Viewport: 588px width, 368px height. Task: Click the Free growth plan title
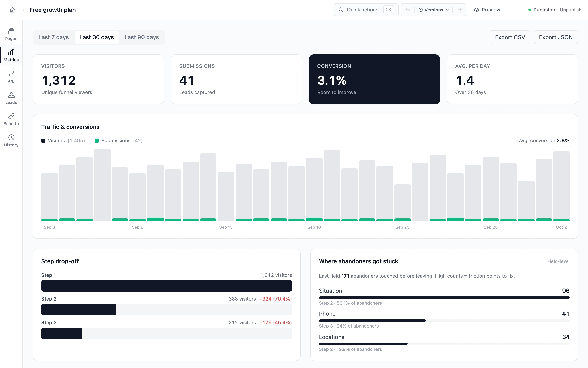pos(52,10)
